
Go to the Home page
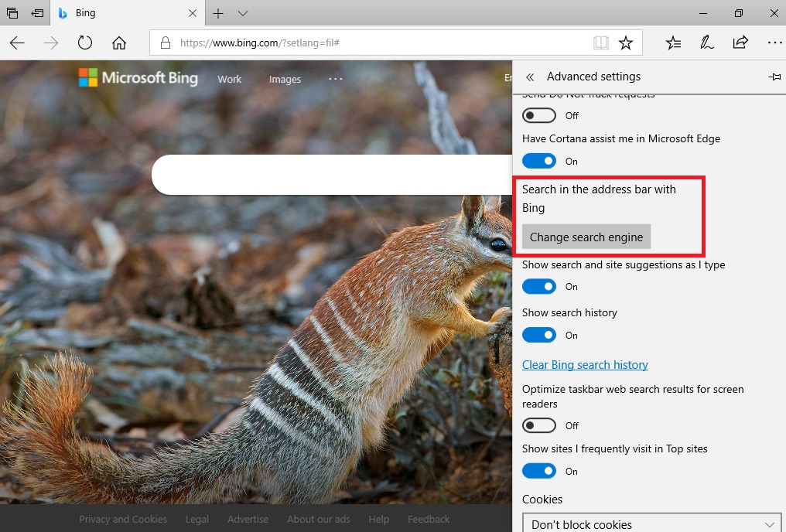118,43
